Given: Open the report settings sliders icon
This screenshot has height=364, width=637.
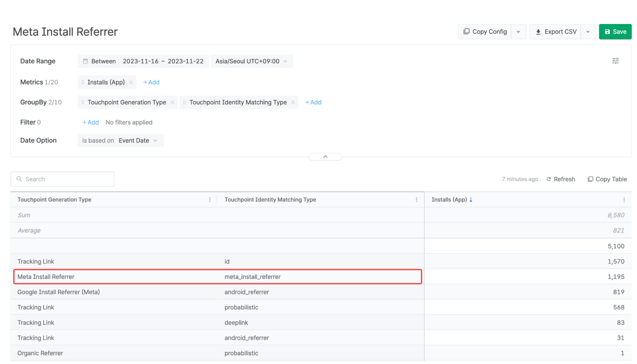Looking at the screenshot, I should coord(616,61).
